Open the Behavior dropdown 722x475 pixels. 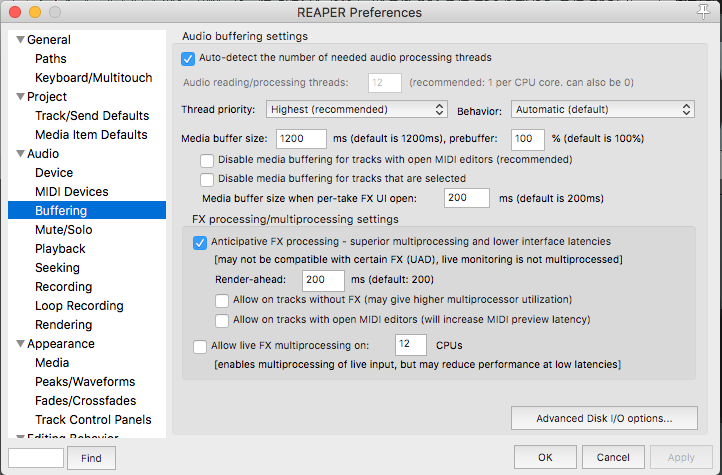pos(602,110)
